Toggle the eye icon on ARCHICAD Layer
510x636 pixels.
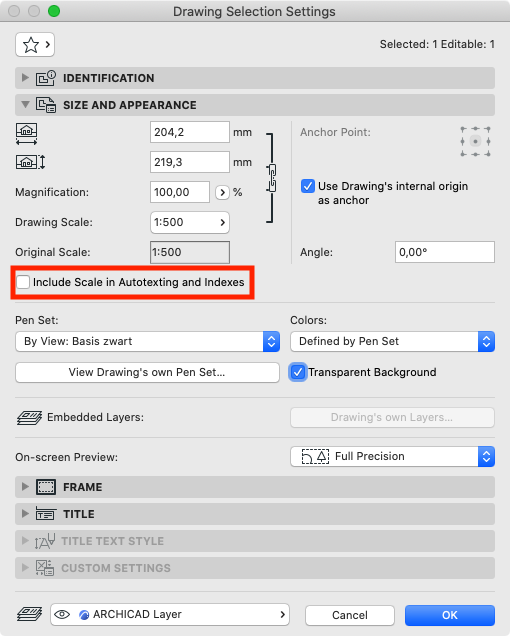click(62, 615)
